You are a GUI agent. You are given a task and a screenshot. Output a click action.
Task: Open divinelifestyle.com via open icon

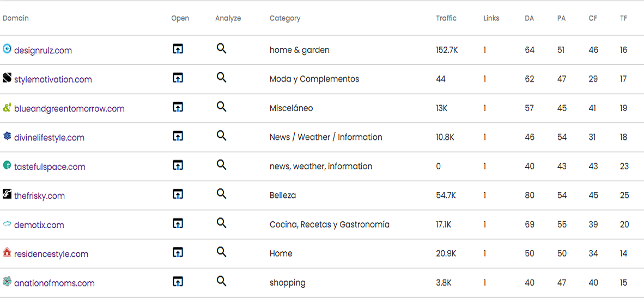click(178, 136)
